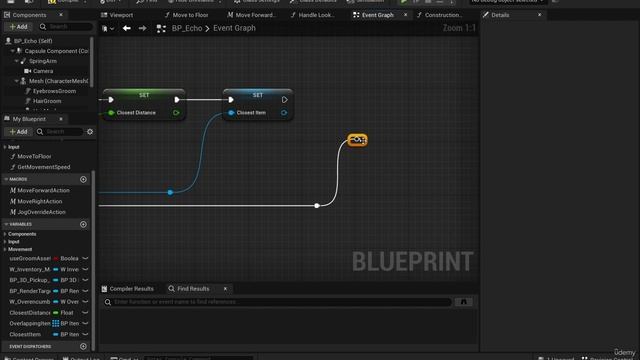Switch to the Viewport tab
The width and height of the screenshot is (640, 360).
(x=117, y=15)
